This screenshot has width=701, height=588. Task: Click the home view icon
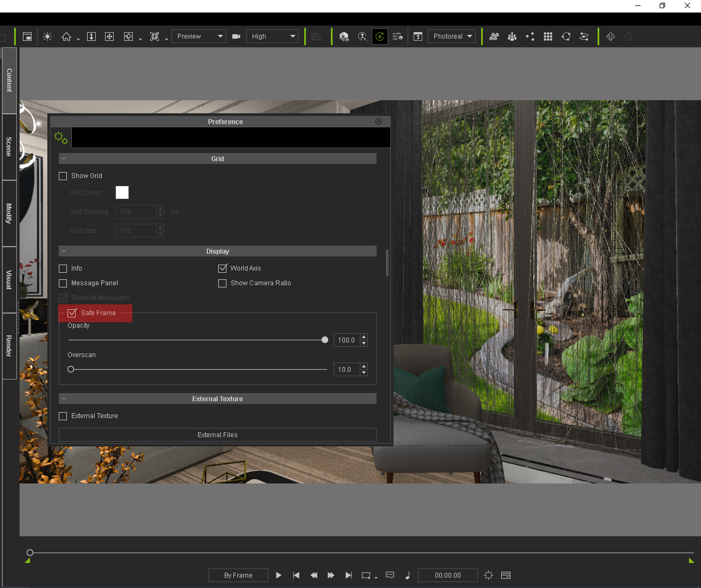click(x=66, y=36)
